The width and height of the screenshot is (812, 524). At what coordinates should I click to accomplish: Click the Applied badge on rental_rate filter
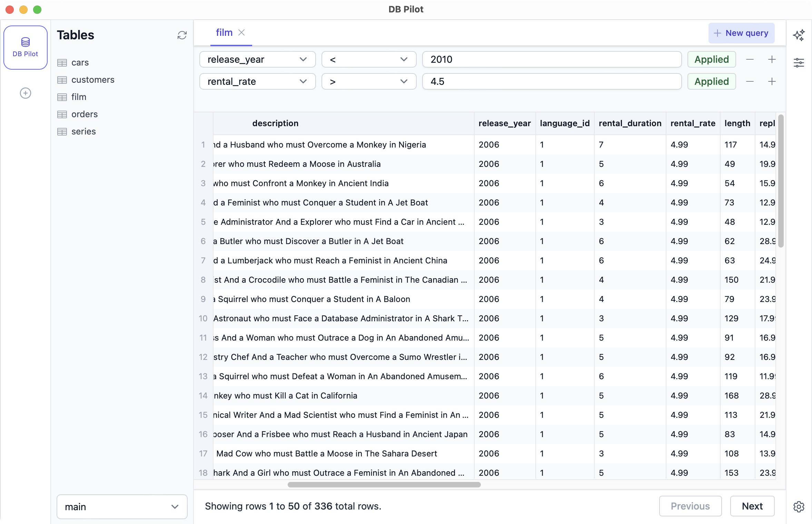click(x=711, y=82)
